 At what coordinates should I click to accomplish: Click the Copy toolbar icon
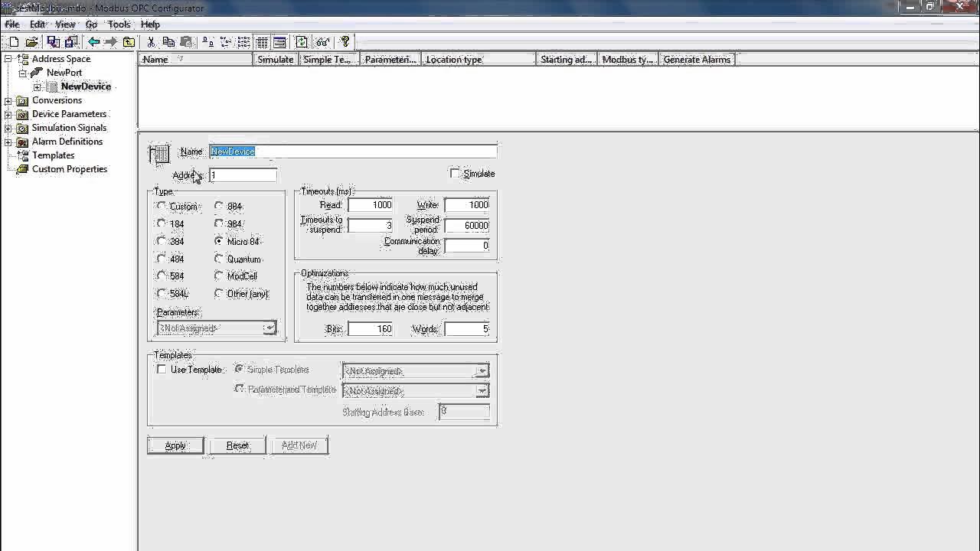168,42
